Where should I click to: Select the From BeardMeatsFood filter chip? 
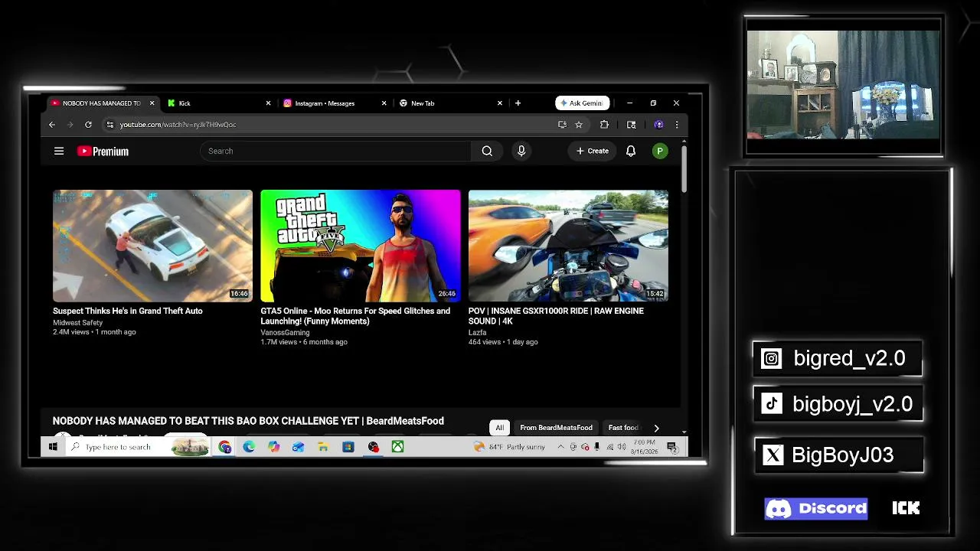pyautogui.click(x=556, y=428)
